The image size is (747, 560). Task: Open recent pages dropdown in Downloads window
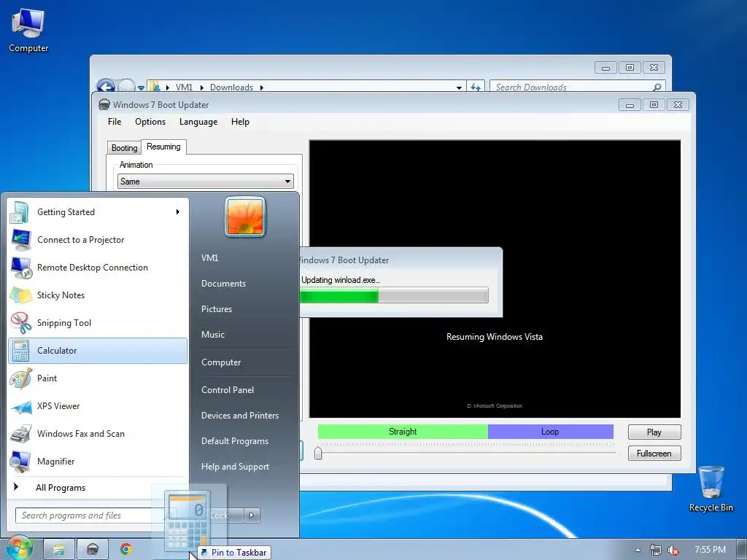(x=141, y=87)
